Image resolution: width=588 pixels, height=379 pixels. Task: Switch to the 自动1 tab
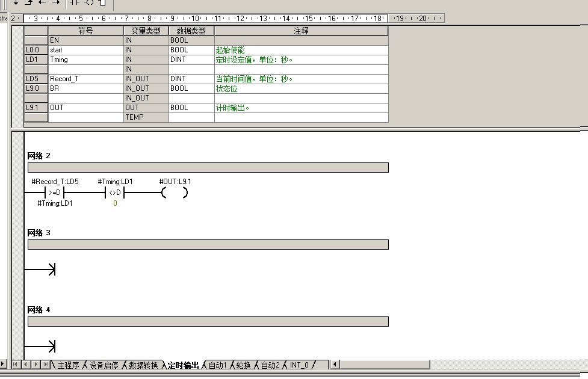click(x=217, y=365)
